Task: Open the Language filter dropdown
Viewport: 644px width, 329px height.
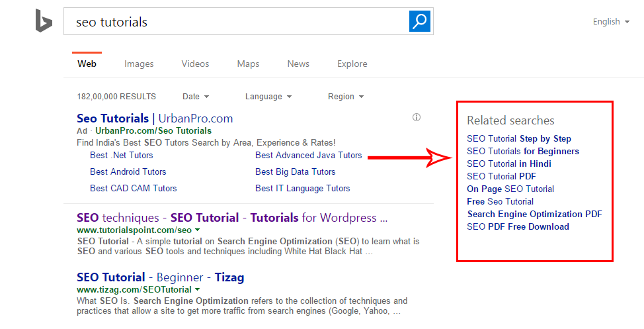Action: point(268,97)
